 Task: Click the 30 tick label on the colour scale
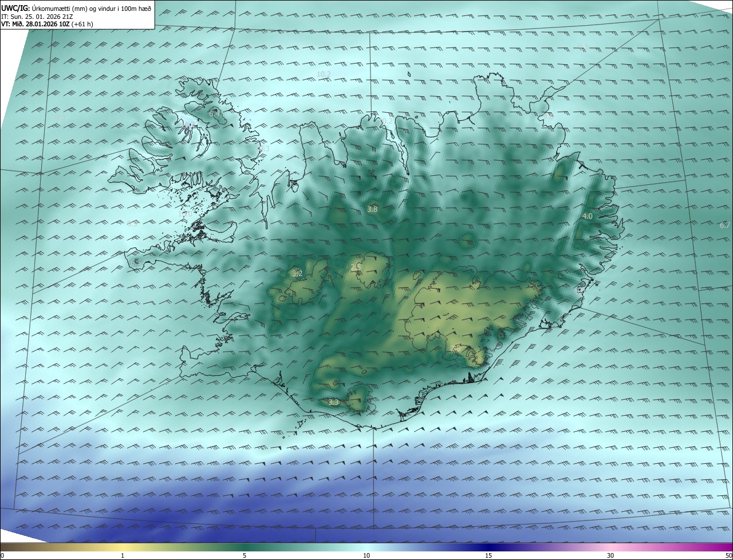point(610,555)
